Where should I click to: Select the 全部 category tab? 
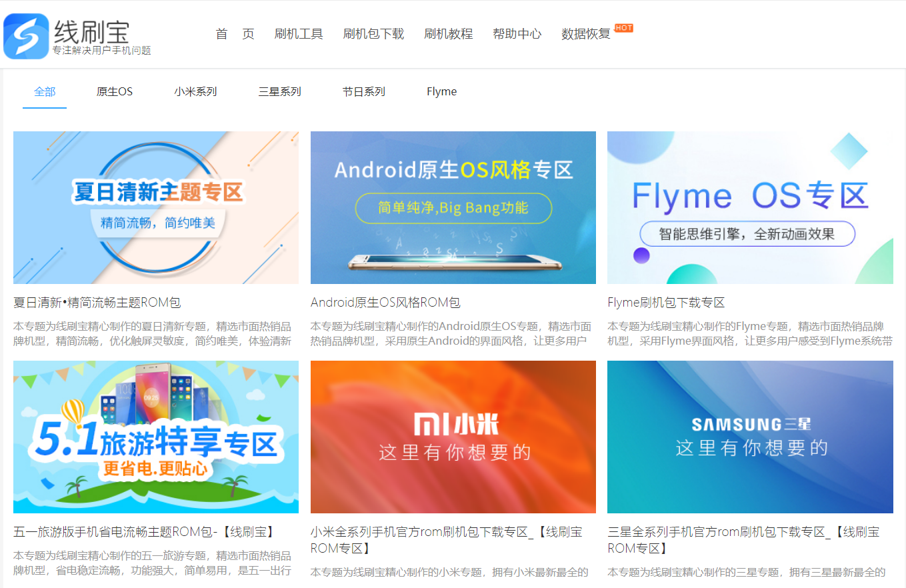45,92
